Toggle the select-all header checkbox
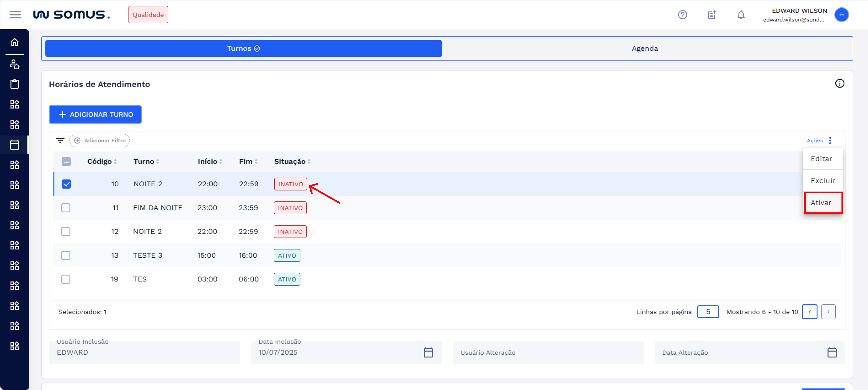Image resolution: width=868 pixels, height=390 pixels. tap(66, 162)
